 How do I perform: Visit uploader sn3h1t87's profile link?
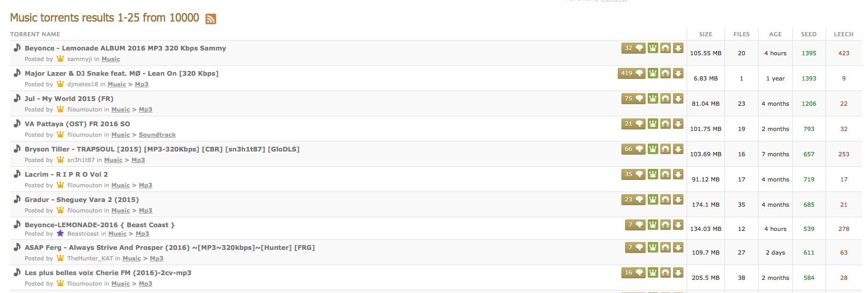pyautogui.click(x=80, y=160)
